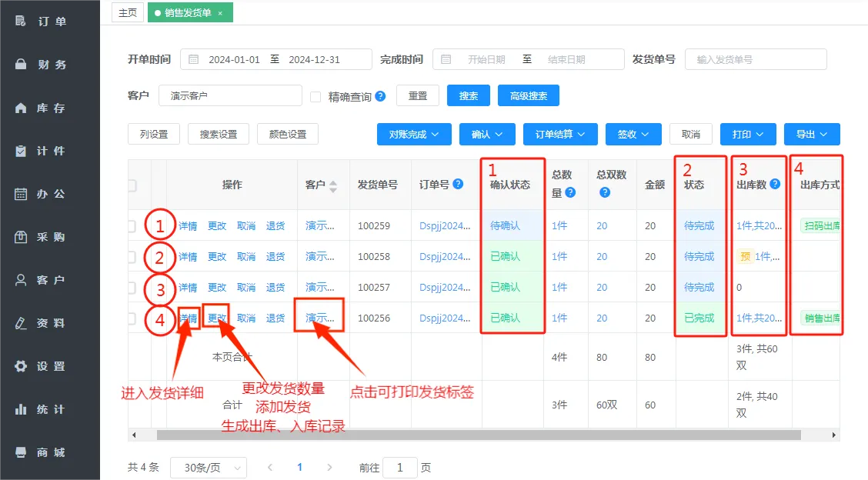Screen dimensions: 868x480
Task: Click the help icon next to 出库数 header
Action: pos(775,184)
